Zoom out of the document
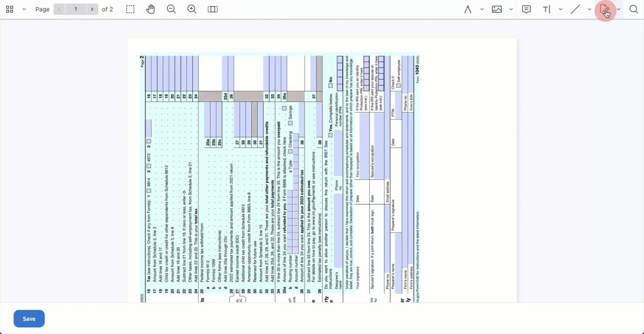644x334 pixels. click(x=171, y=9)
